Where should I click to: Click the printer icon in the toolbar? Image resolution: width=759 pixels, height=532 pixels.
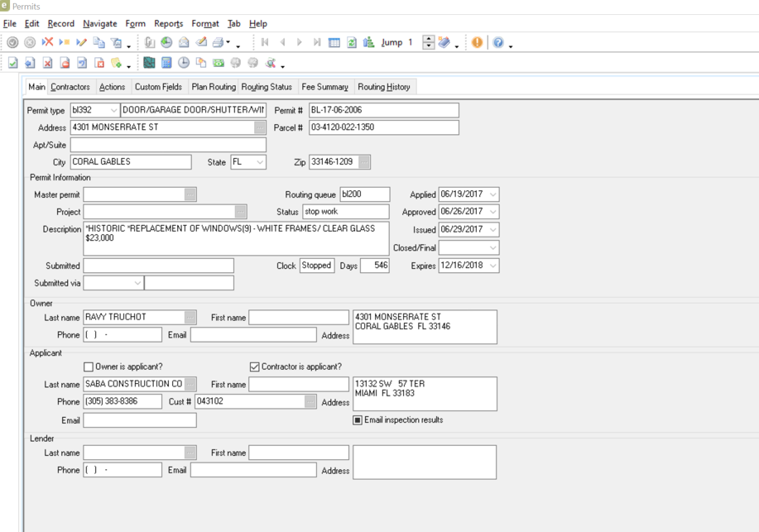pos(218,42)
